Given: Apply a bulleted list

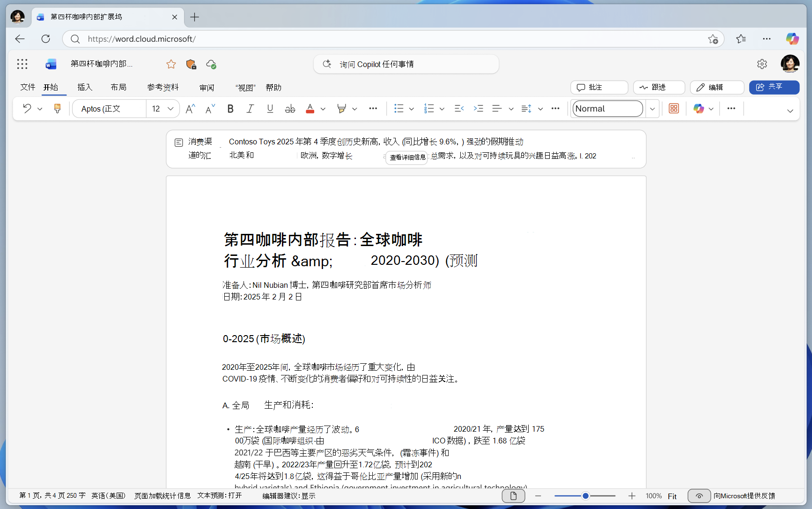Looking at the screenshot, I should (x=399, y=109).
